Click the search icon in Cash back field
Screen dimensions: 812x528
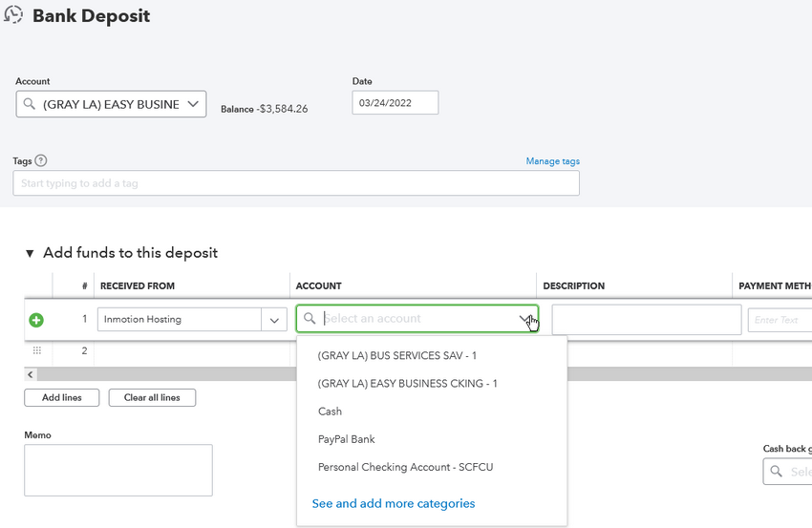coord(776,472)
